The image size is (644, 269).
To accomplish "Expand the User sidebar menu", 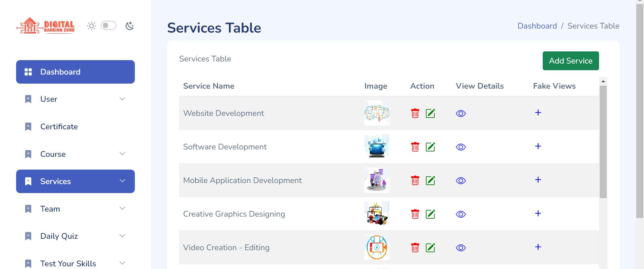I will 122,99.
